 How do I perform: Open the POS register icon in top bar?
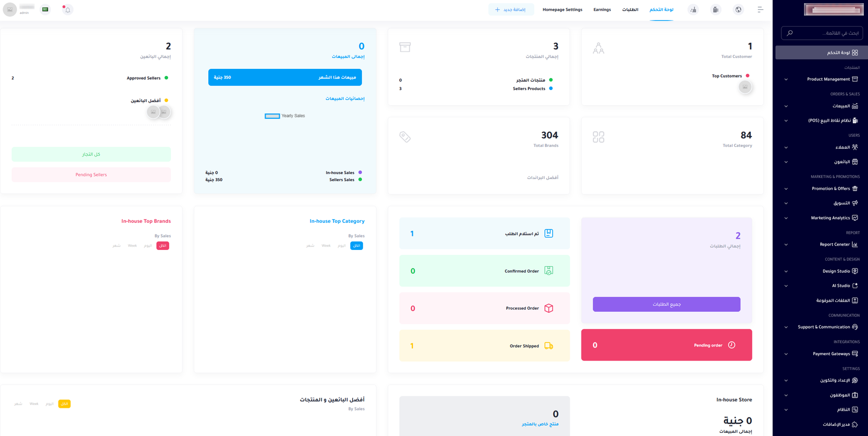(716, 10)
